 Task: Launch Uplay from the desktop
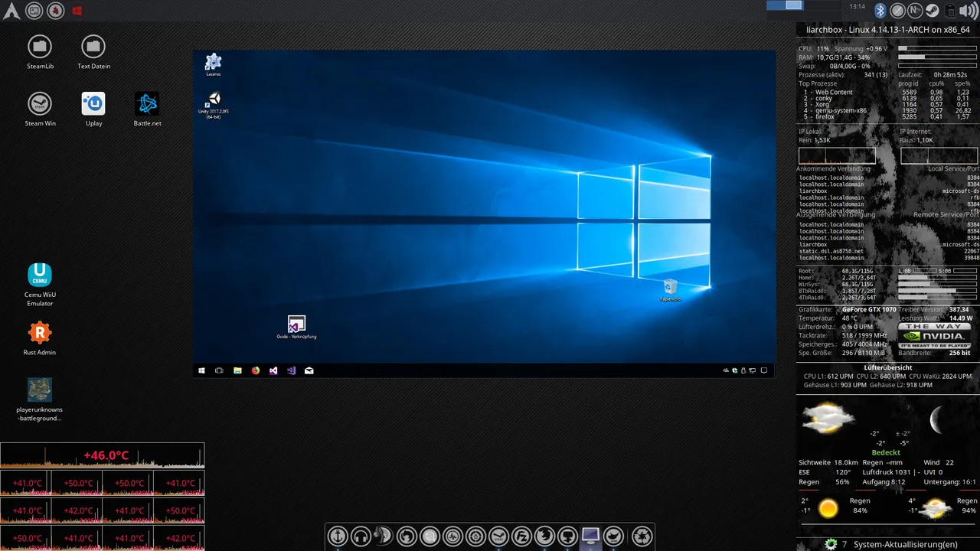[x=93, y=109]
